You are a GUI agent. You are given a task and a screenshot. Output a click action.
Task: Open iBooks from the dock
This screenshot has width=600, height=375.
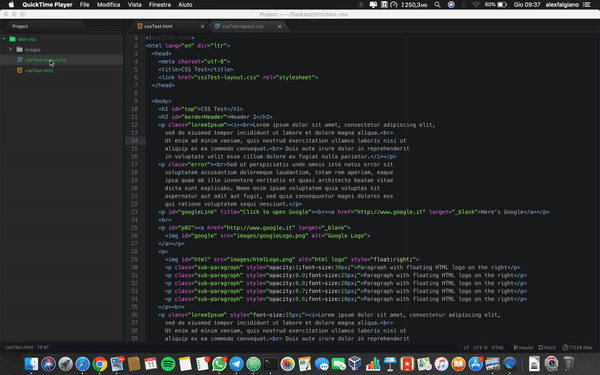(x=458, y=364)
